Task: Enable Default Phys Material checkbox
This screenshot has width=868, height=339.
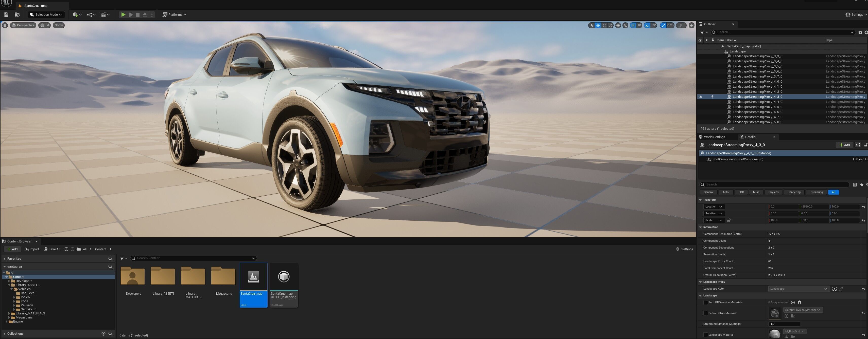Action: (706, 313)
